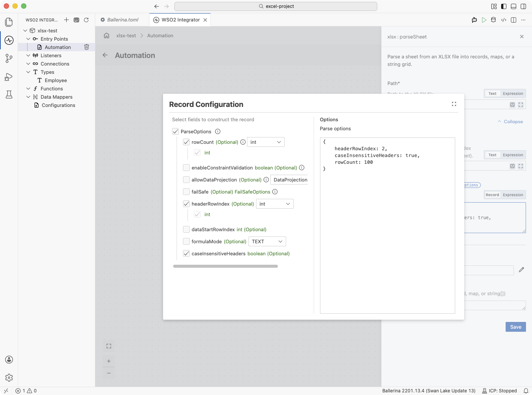Open the Testing flask icon

(x=9, y=95)
